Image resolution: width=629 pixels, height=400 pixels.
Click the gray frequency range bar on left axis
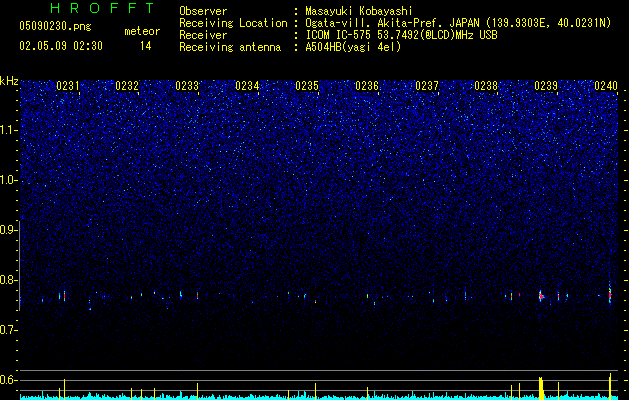click(20, 266)
